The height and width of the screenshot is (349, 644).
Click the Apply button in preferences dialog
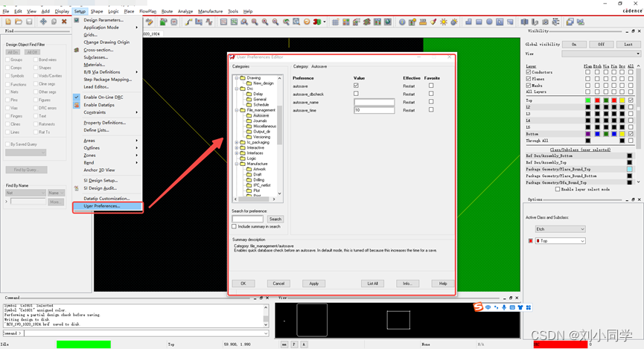click(313, 284)
